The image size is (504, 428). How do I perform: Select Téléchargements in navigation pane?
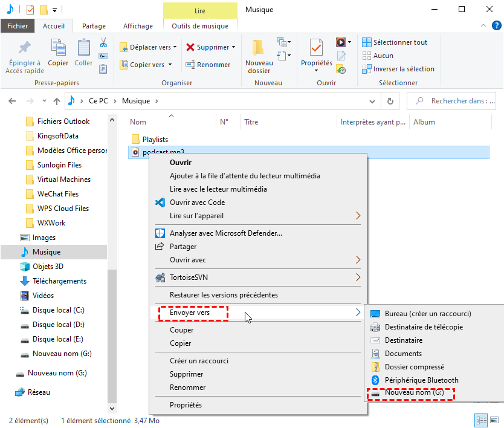[x=59, y=281]
